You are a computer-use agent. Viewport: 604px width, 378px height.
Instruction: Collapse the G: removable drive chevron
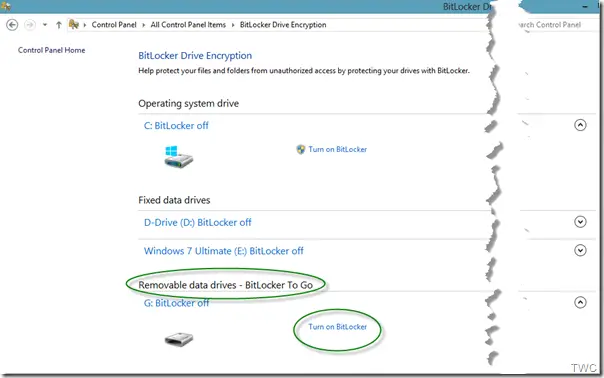tap(580, 302)
